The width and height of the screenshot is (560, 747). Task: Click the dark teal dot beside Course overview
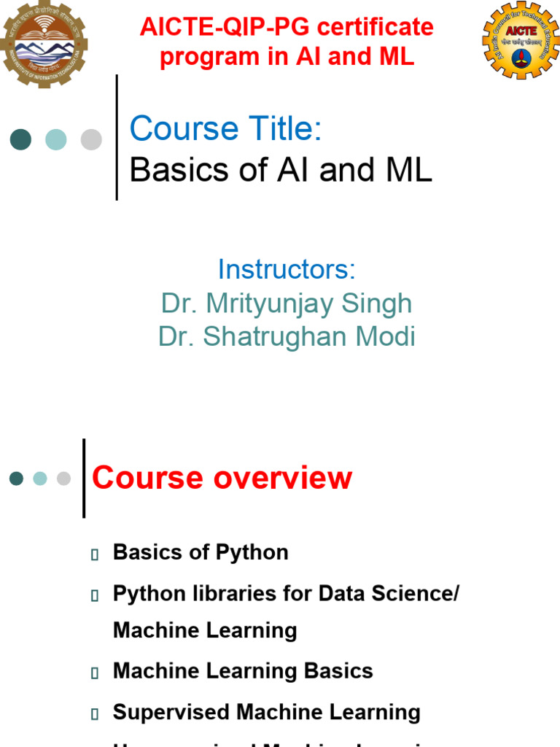[16, 479]
